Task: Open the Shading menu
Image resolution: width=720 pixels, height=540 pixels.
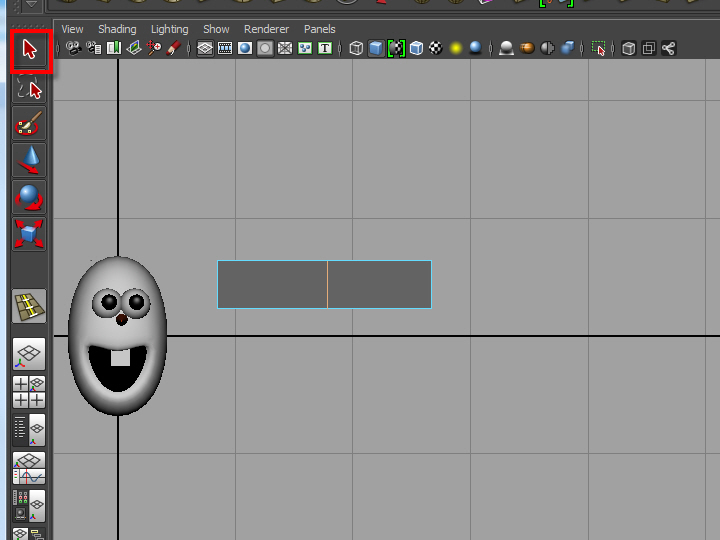Action: (117, 29)
